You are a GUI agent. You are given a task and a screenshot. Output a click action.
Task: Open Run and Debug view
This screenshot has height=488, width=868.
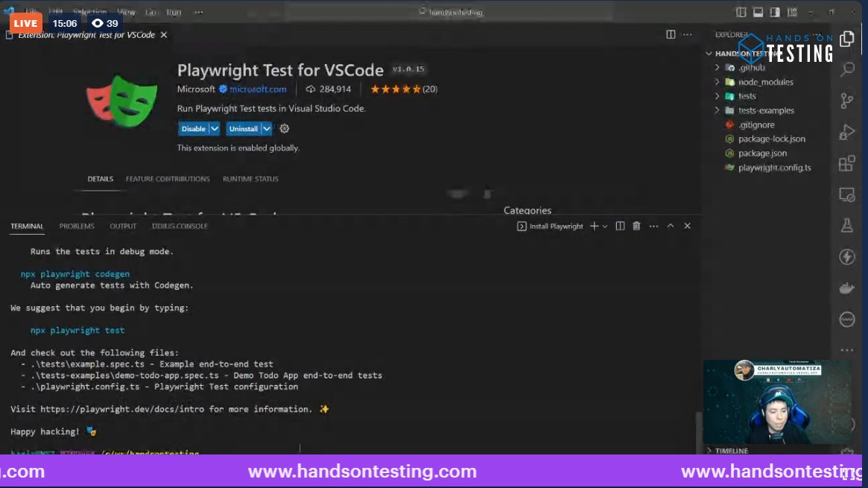[x=847, y=132]
